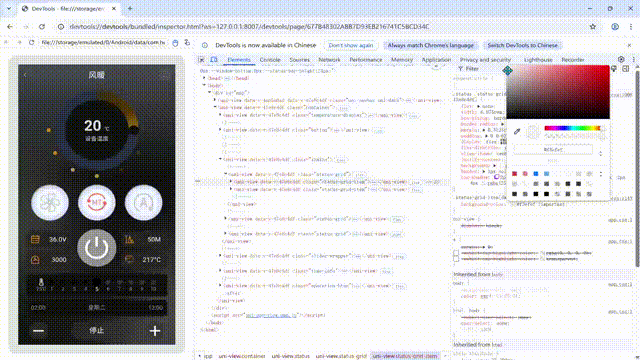The width and height of the screenshot is (640, 360).
Task: Open the Recorder tab
Action: [573, 60]
